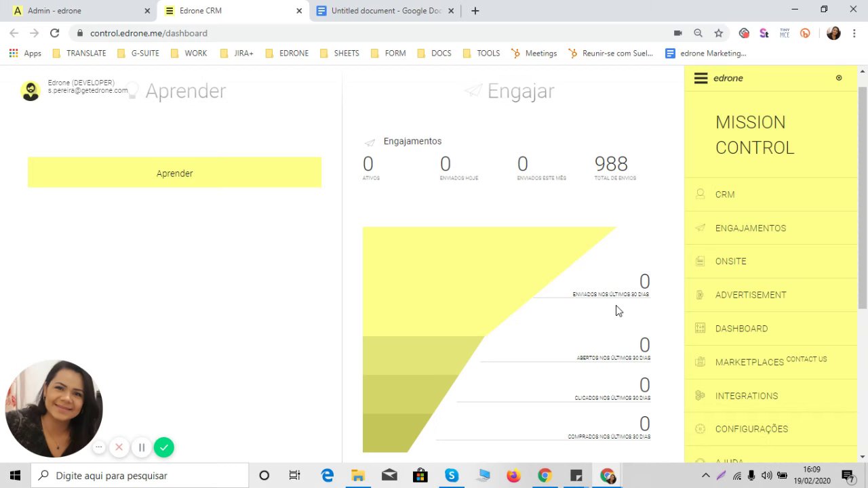This screenshot has width=868, height=488.
Task: Bookmark this page with the star icon
Action: [718, 33]
